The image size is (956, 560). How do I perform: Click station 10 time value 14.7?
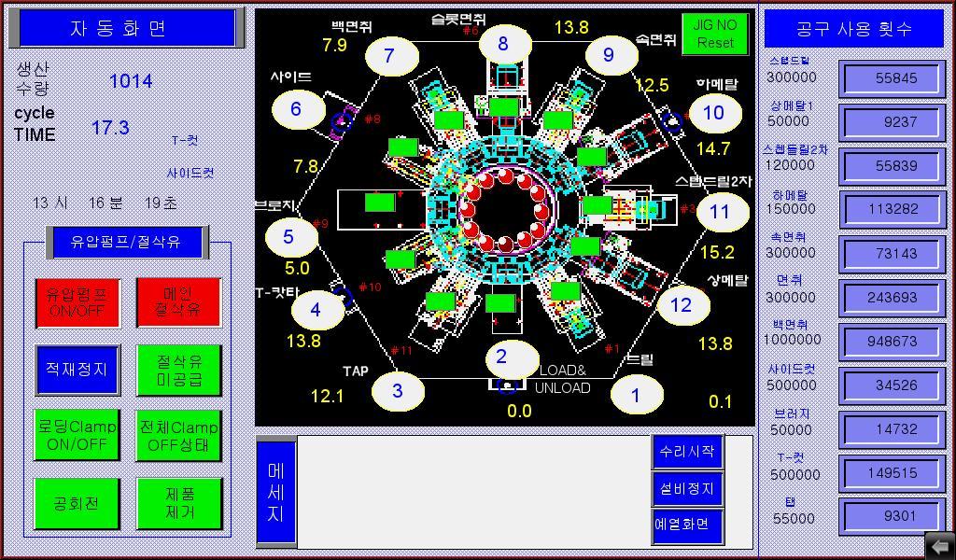[x=713, y=148]
